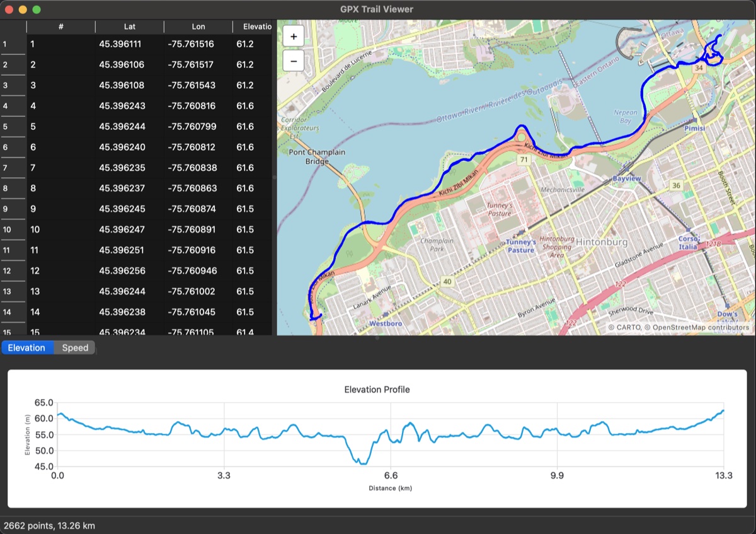This screenshot has width=756, height=534.
Task: Sort by the Lon column header
Action: point(198,26)
